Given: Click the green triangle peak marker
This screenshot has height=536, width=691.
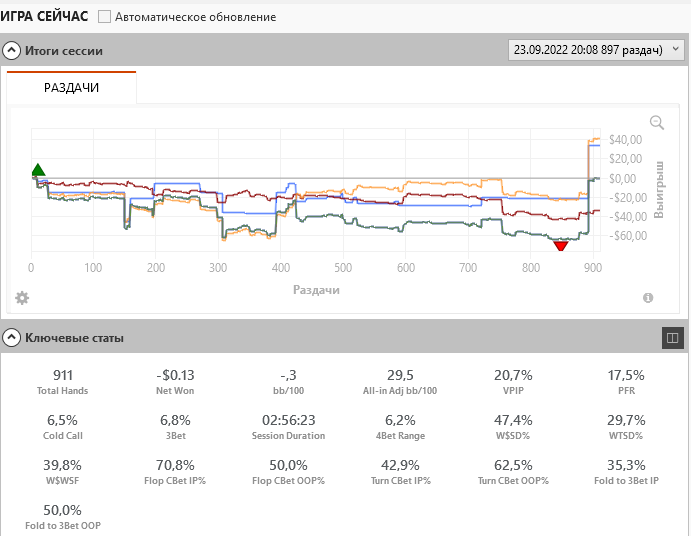Looking at the screenshot, I should (38, 171).
